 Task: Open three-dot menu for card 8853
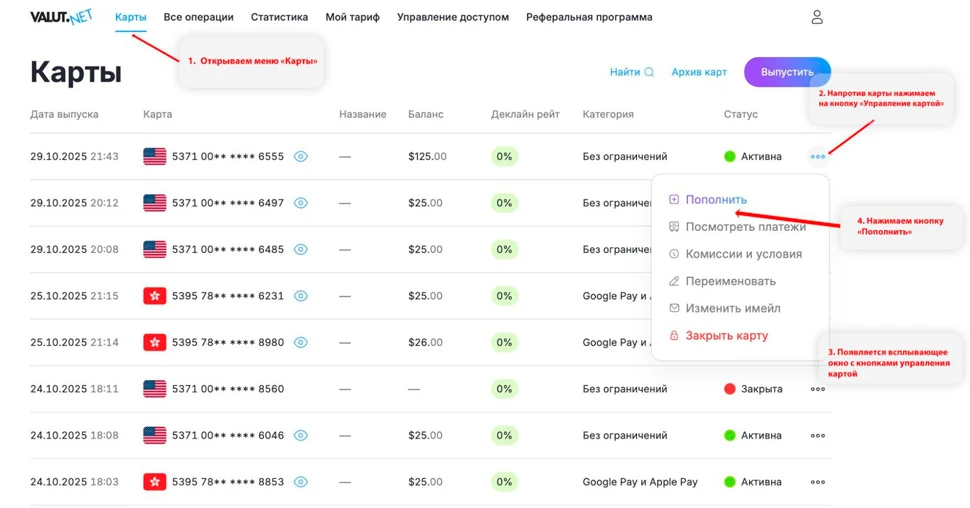[818, 482]
